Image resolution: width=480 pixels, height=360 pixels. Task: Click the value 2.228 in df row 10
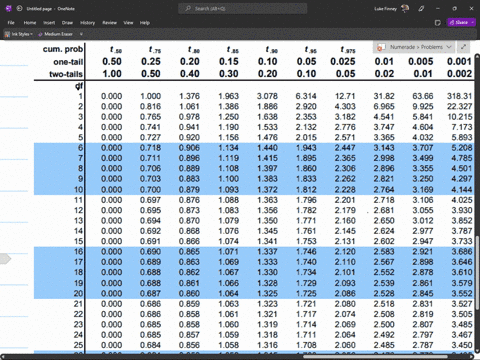coord(345,190)
